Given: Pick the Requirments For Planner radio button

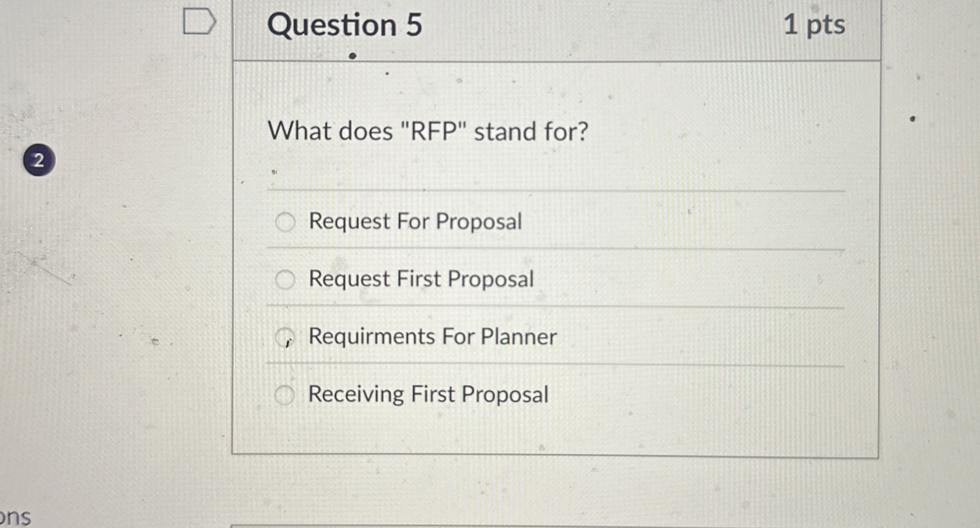Looking at the screenshot, I should [x=285, y=337].
